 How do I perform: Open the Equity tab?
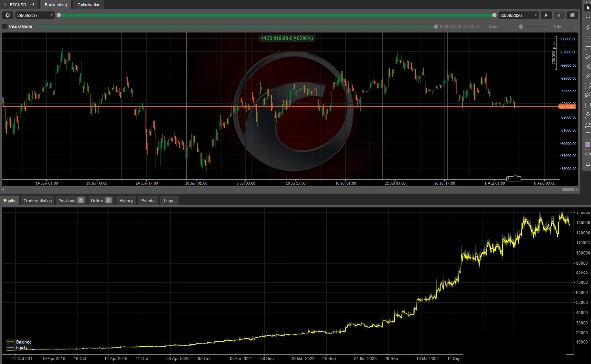(9, 201)
